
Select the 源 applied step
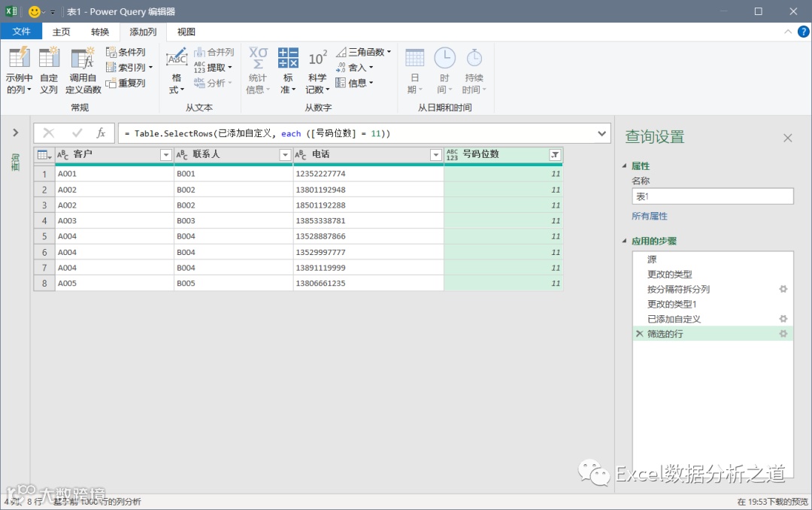(713, 260)
